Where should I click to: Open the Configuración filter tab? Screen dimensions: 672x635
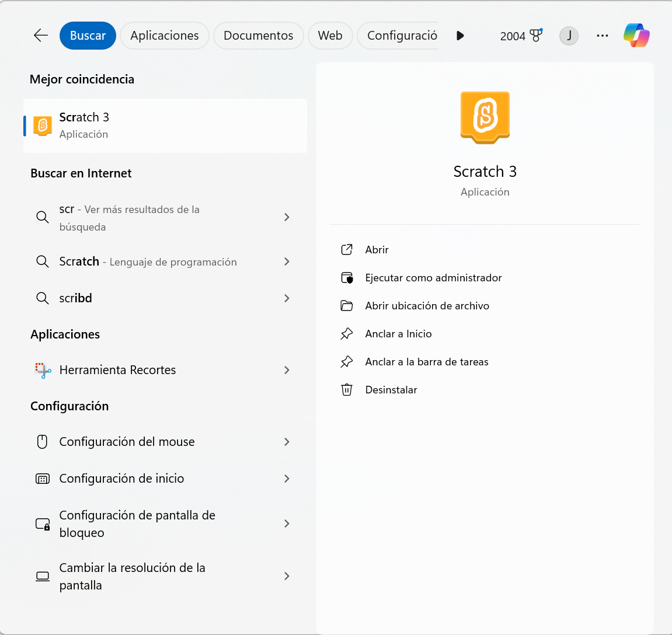click(399, 36)
